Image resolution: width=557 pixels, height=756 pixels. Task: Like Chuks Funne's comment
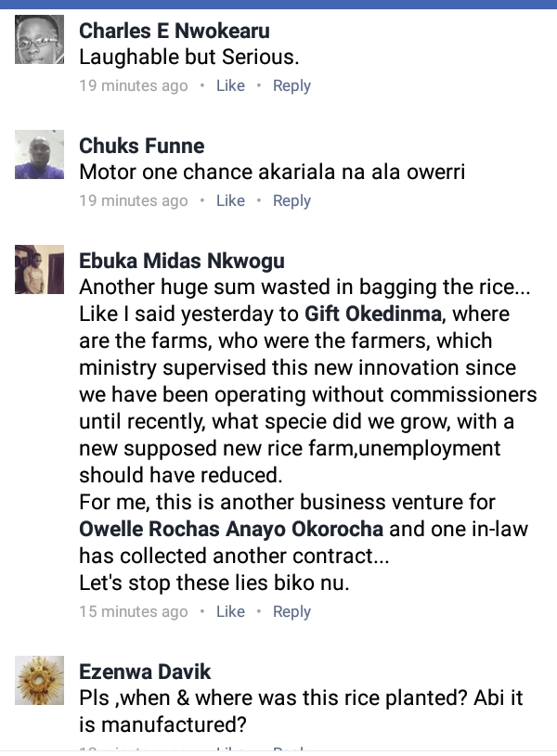coord(230,200)
